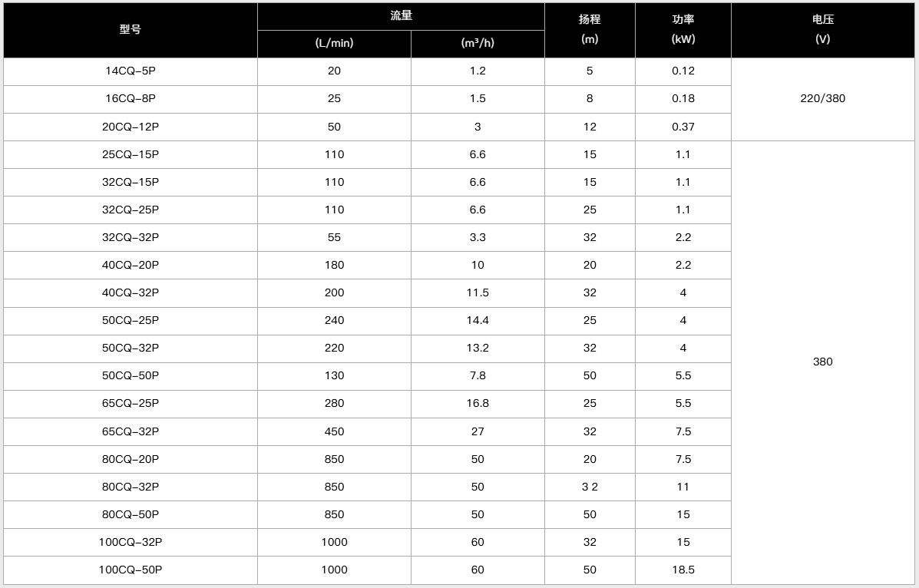Select flow value 11.5 for 40CQ-32P
Image resolution: width=919 pixels, height=588 pixels.
click(478, 293)
